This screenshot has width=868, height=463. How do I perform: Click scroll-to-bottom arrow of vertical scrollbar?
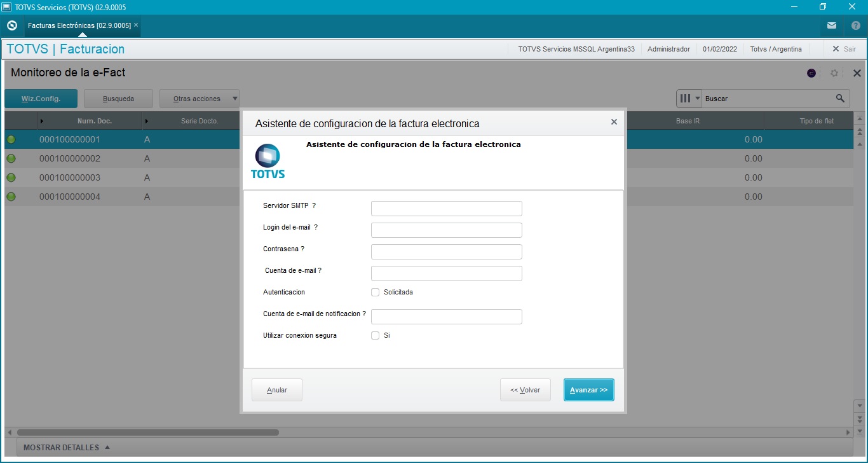tap(860, 431)
